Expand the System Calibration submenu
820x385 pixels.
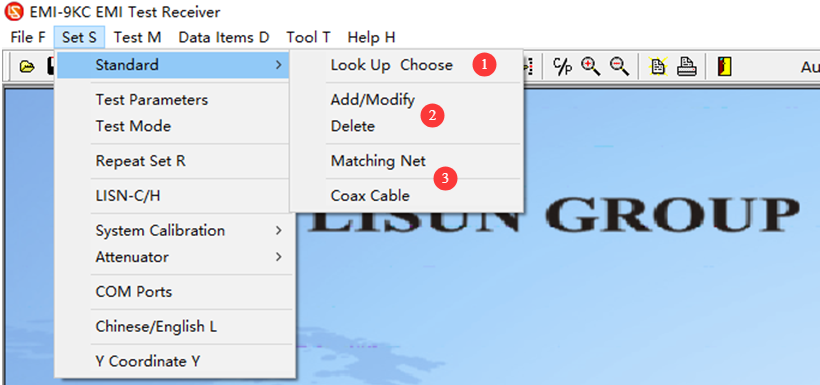tap(174, 231)
